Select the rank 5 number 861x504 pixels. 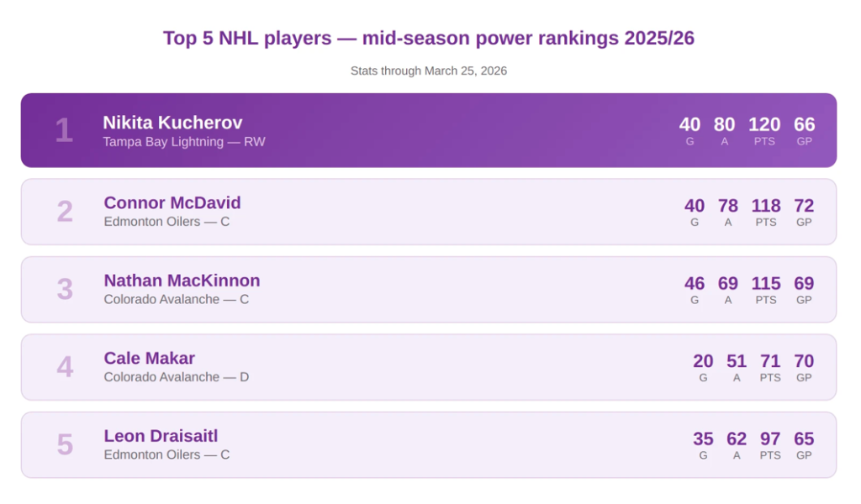(x=65, y=445)
